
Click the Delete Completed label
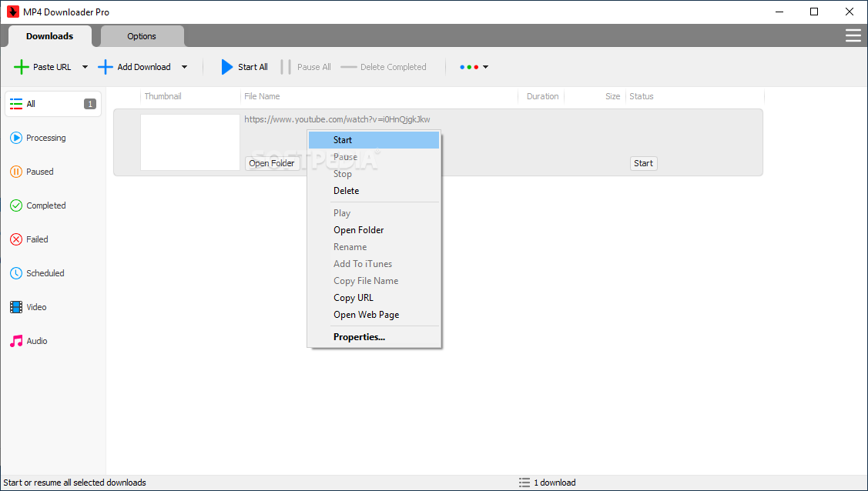click(x=393, y=67)
